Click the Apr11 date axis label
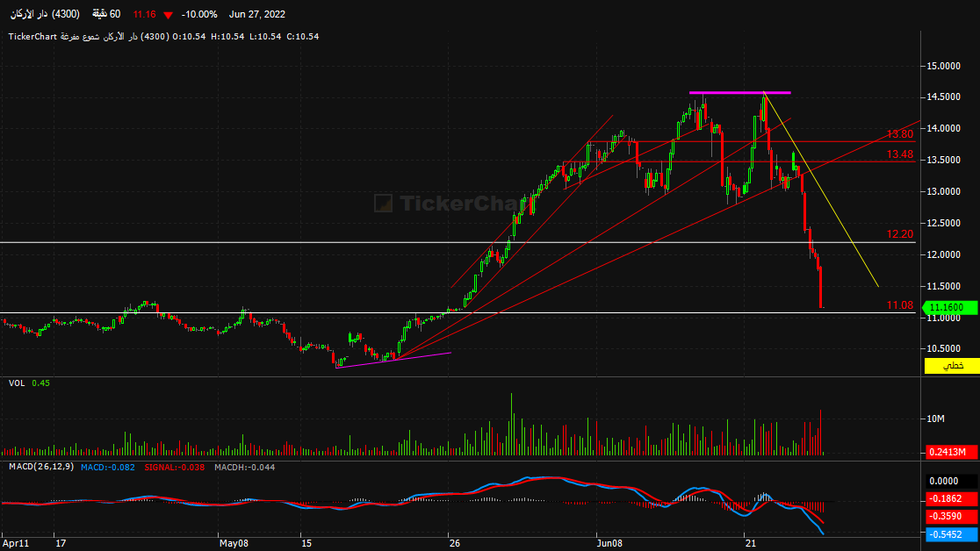 tap(16, 543)
